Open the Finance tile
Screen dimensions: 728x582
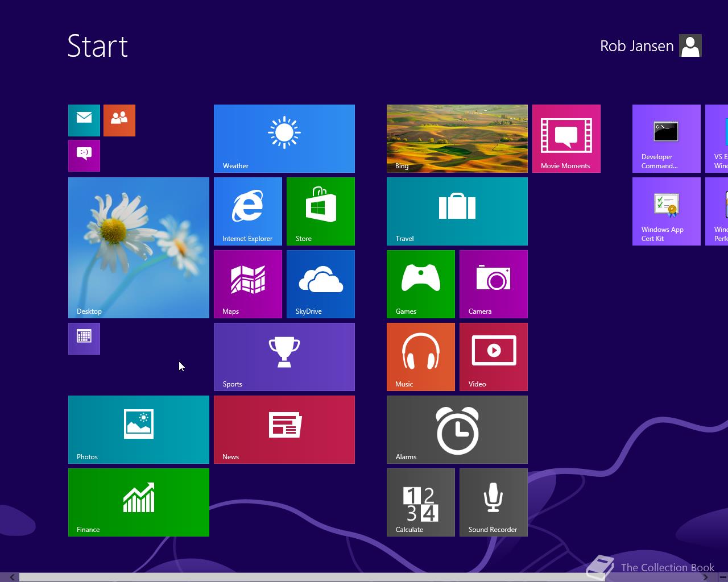click(x=139, y=502)
